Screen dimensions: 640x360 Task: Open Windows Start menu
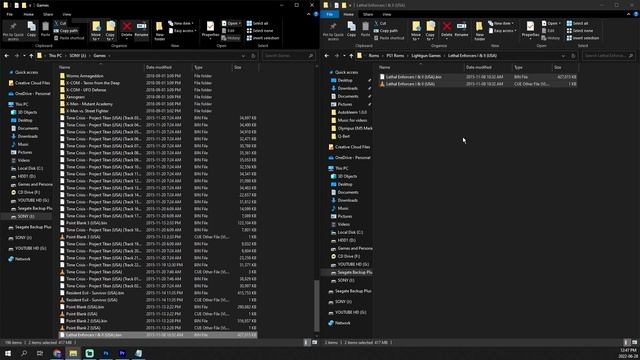click(8, 353)
